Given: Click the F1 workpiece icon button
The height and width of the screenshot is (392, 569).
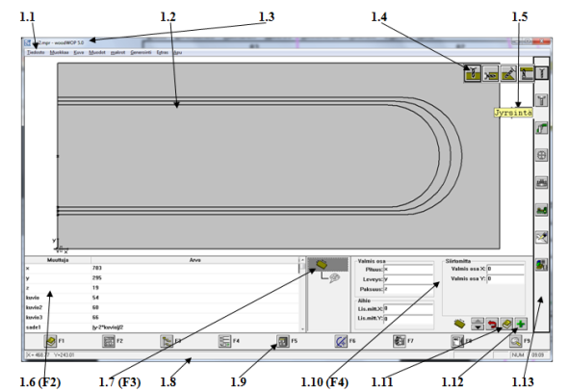Looking at the screenshot, I should (x=50, y=341).
